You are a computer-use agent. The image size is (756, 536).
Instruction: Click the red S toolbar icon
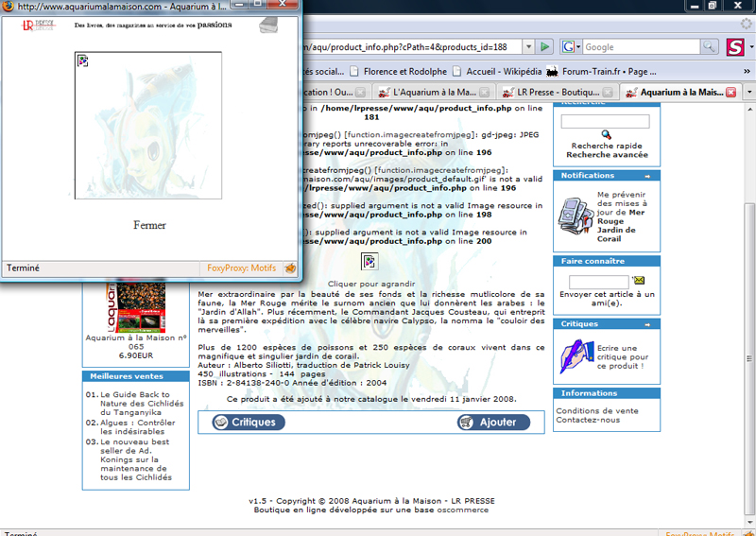pyautogui.click(x=735, y=47)
